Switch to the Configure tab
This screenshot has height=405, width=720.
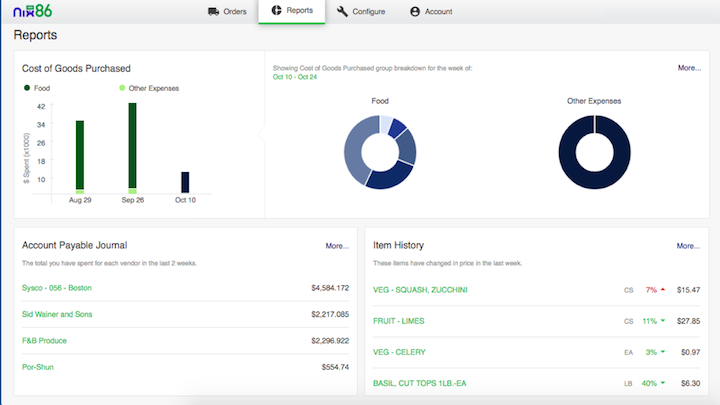pyautogui.click(x=361, y=11)
